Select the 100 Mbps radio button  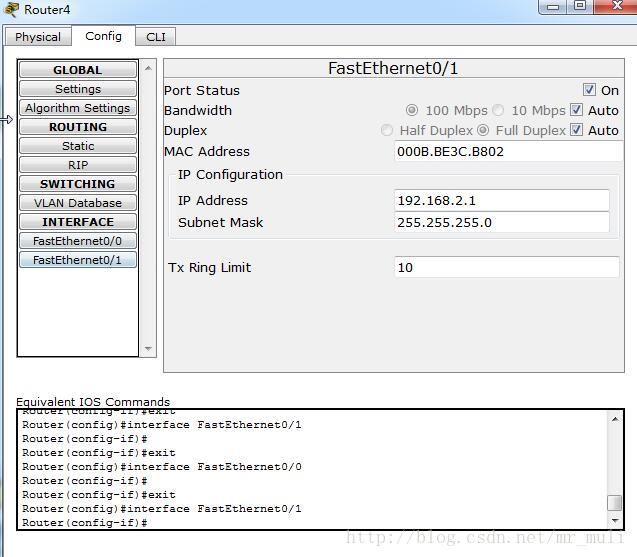(x=412, y=110)
